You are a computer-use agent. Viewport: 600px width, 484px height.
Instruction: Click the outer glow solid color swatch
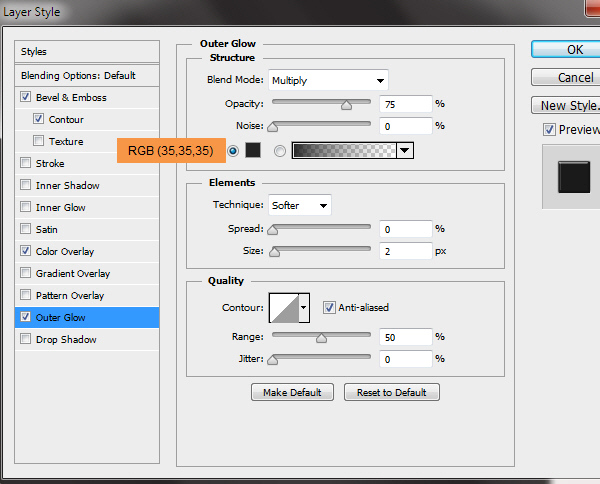tap(253, 150)
